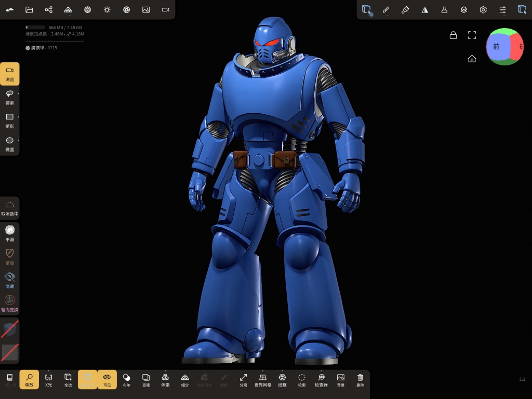Open the painting brush menu

405,10
